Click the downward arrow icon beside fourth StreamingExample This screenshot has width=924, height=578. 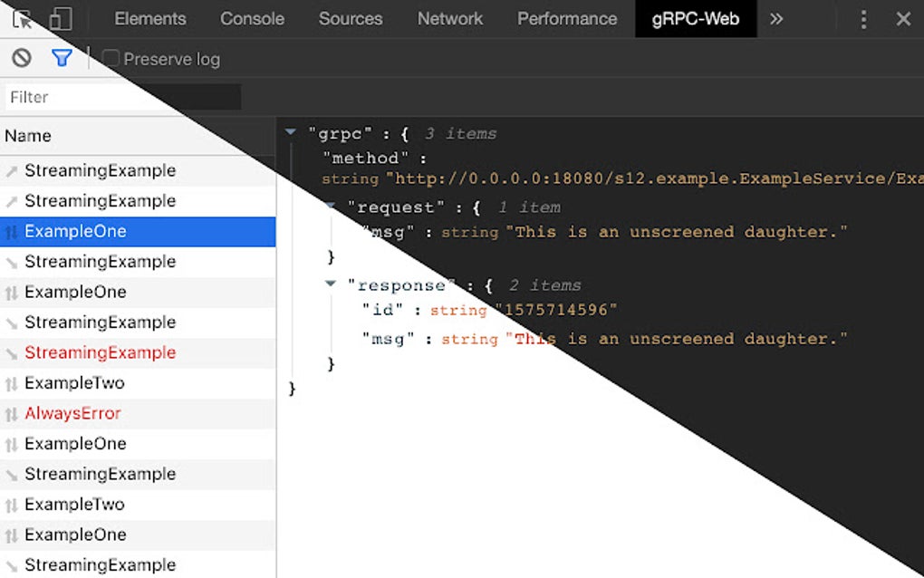(x=13, y=322)
